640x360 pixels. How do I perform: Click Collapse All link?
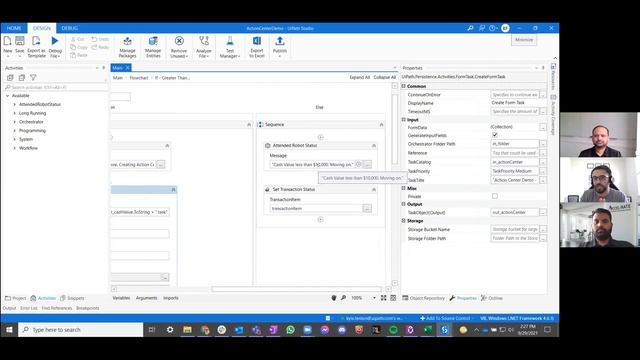[x=384, y=77]
